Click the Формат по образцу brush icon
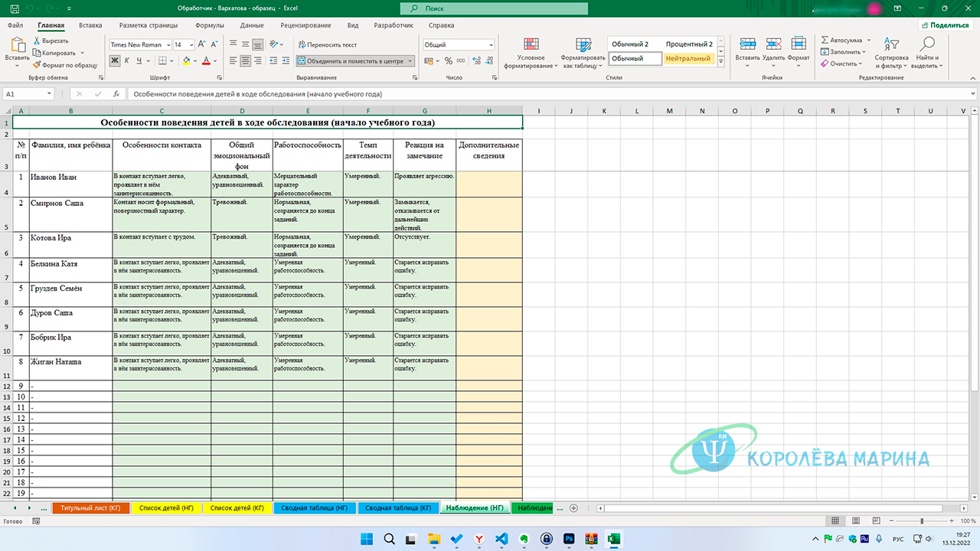This screenshot has height=551, width=980. click(37, 65)
